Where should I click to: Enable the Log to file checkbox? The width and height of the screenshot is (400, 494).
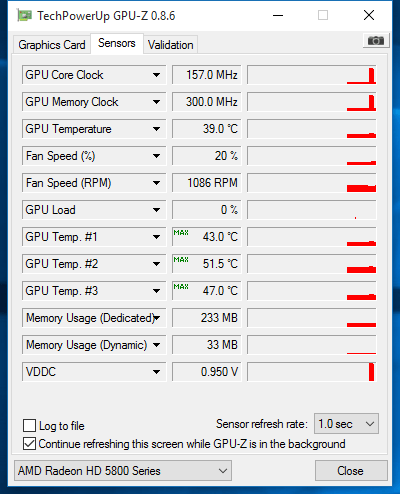pyautogui.click(x=29, y=426)
